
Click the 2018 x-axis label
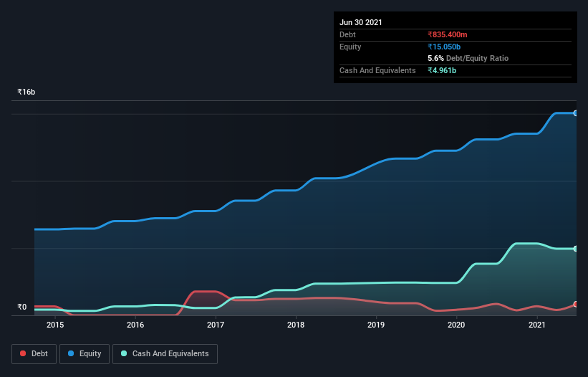[x=296, y=325]
